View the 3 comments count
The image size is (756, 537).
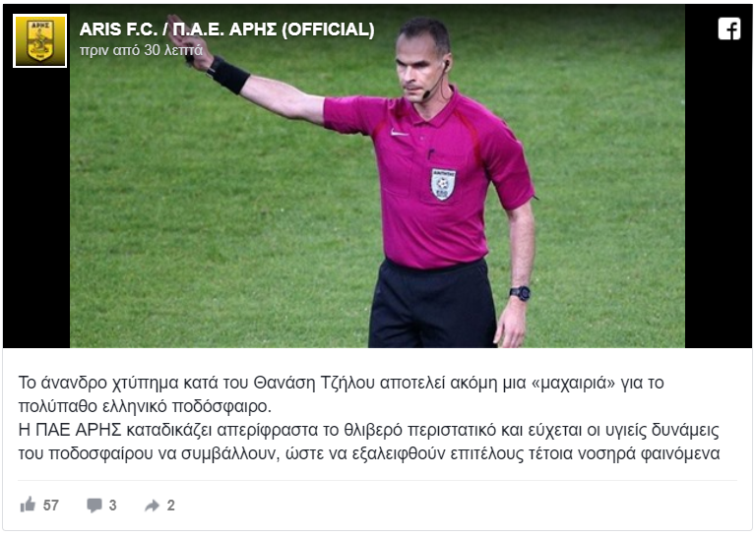coord(112,506)
